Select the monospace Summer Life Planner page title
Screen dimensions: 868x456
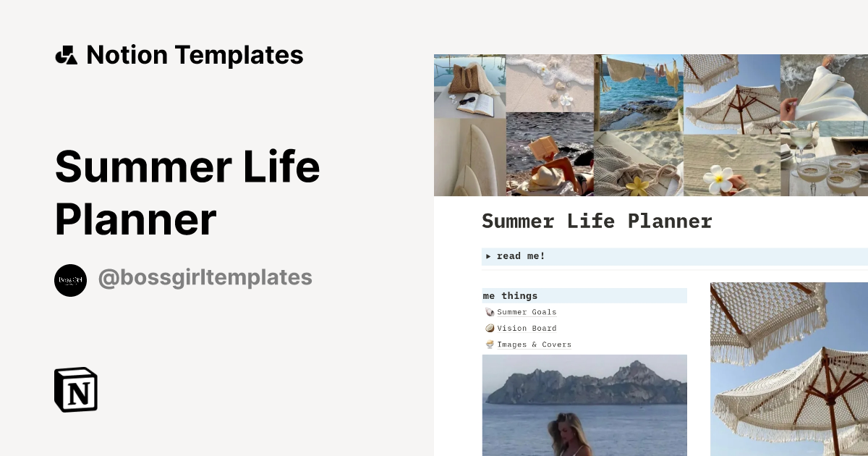click(597, 221)
